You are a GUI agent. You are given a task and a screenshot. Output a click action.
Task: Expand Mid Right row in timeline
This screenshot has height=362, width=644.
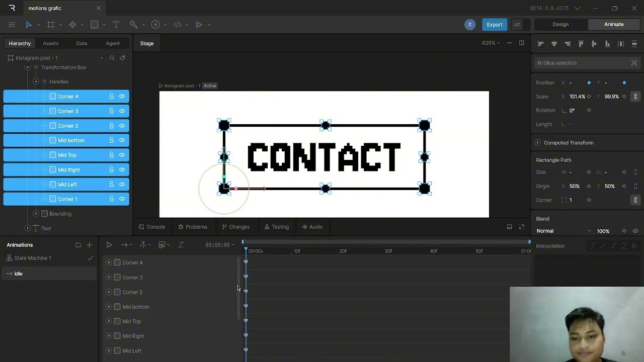tap(109, 336)
